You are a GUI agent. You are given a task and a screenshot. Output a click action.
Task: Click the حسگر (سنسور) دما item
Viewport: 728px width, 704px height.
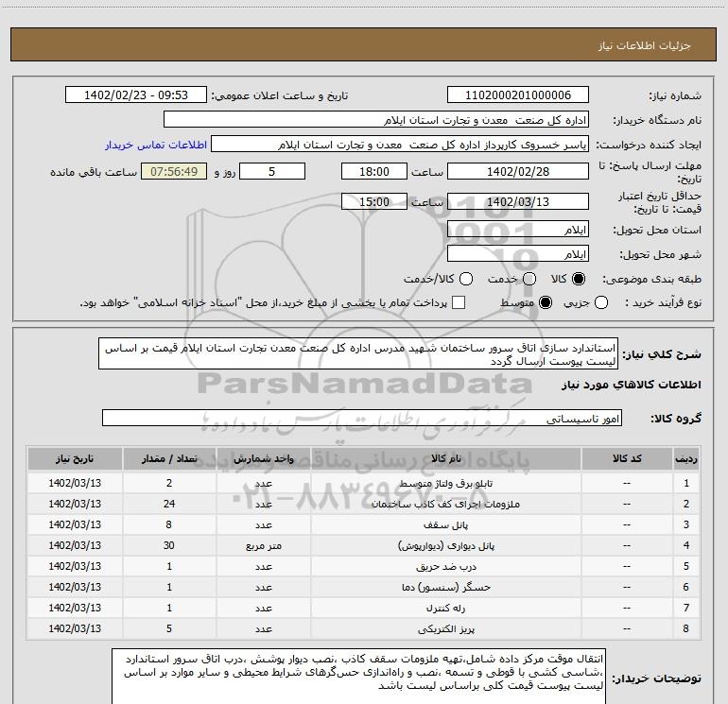pos(445,588)
